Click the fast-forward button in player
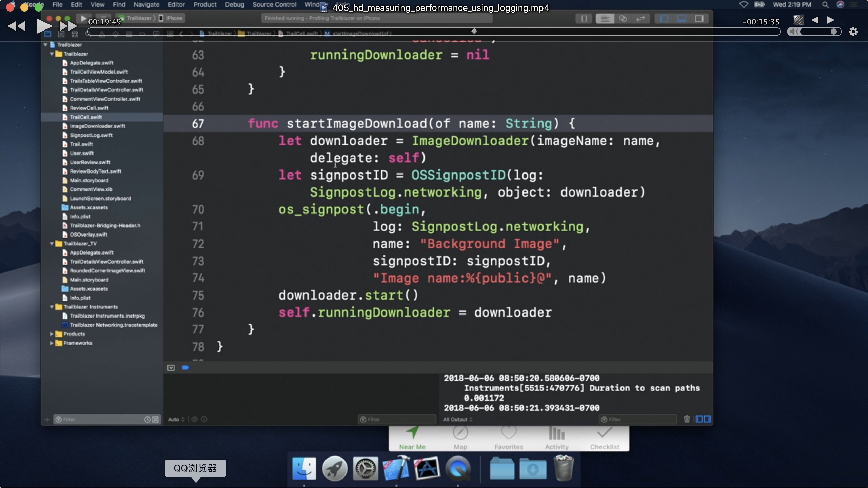Viewport: 868px width, 488px height. [x=68, y=26]
